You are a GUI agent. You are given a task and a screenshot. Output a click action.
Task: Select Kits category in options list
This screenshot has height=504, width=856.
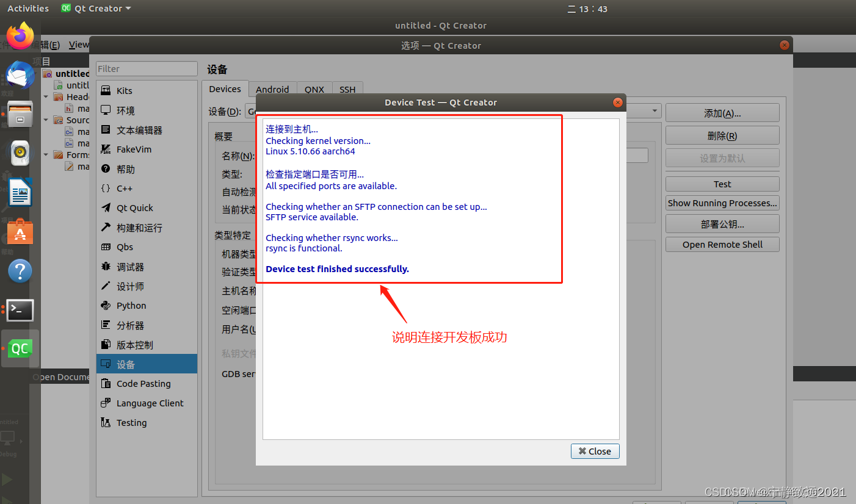point(147,90)
